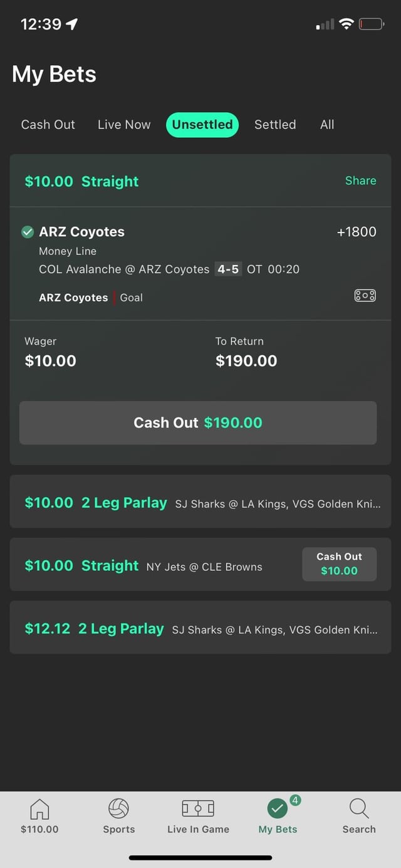
Task: Share the ARZ Coyotes straight bet
Action: click(x=361, y=180)
